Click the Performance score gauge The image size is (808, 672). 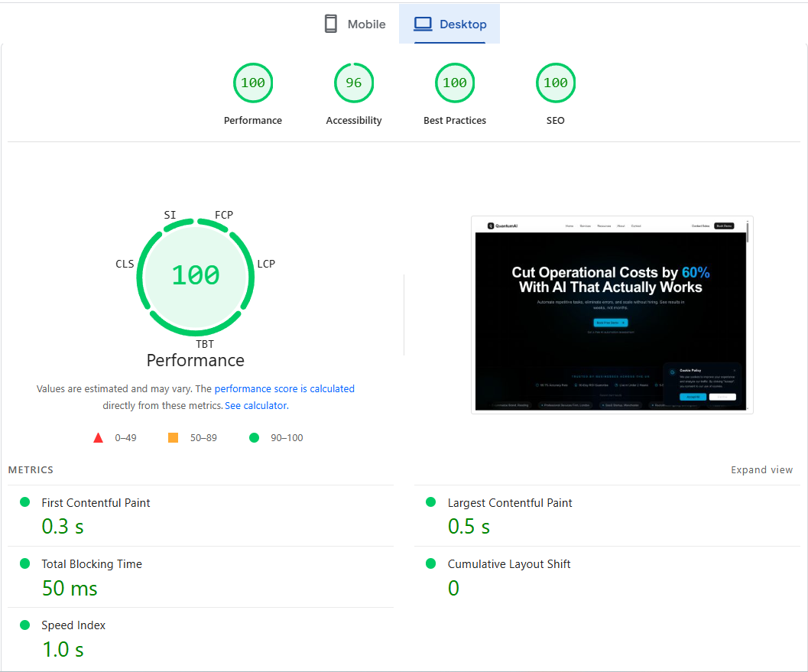tap(253, 83)
